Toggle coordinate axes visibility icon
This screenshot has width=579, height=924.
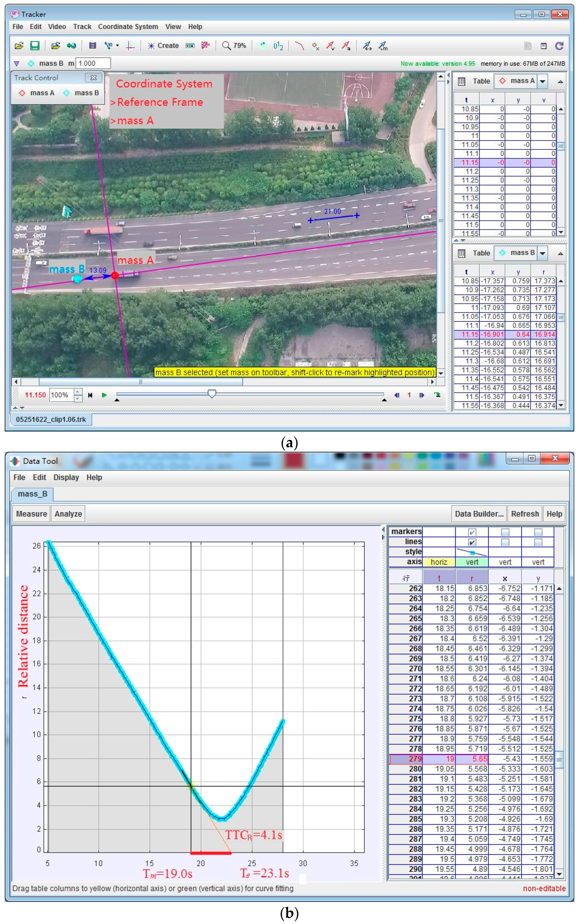pyautogui.click(x=130, y=46)
